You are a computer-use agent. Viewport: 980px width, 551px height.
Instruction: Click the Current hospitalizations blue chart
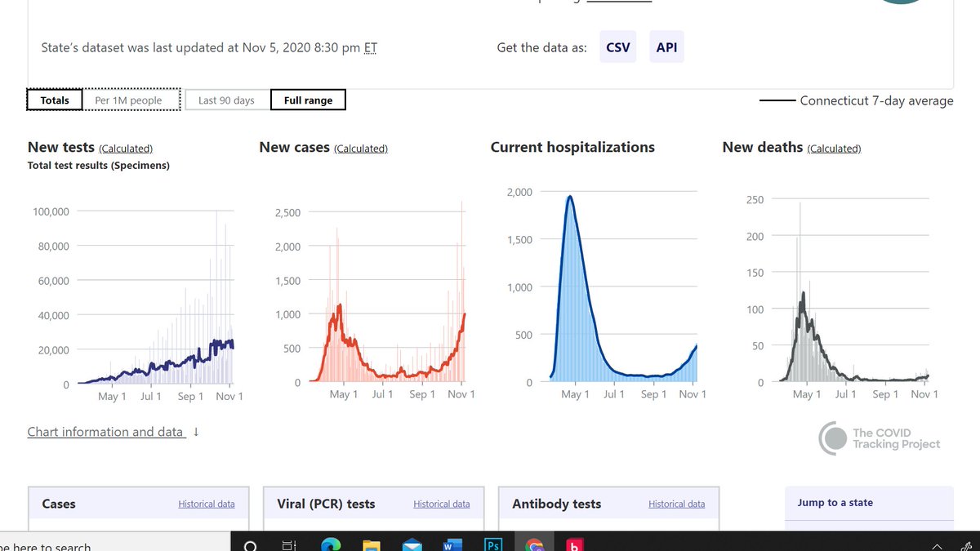[x=624, y=288]
